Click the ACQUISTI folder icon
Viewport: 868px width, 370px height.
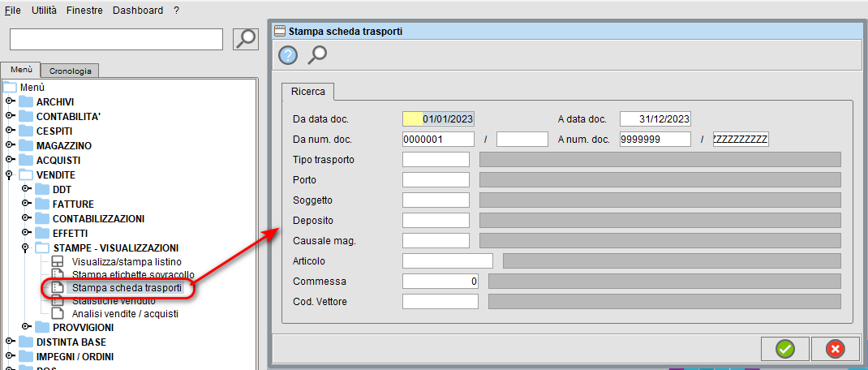click(x=25, y=160)
